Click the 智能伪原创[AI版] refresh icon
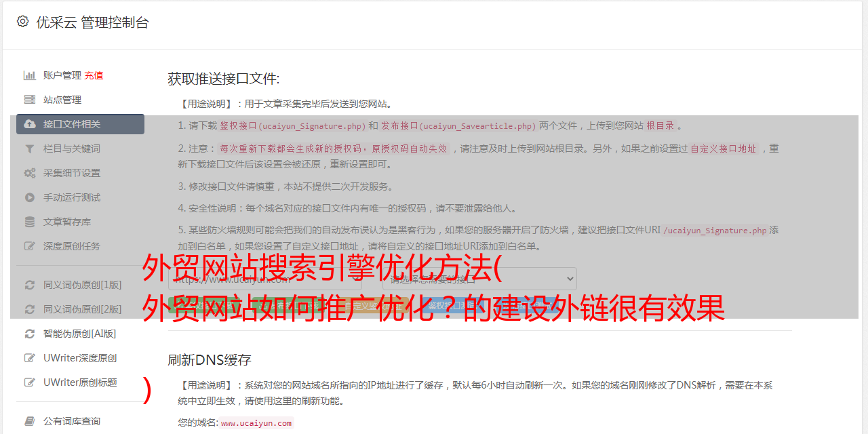 (30, 334)
